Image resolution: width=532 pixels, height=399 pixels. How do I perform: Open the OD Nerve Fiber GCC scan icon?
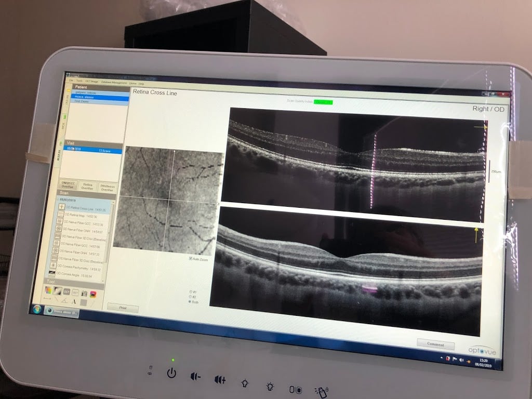coord(59,221)
